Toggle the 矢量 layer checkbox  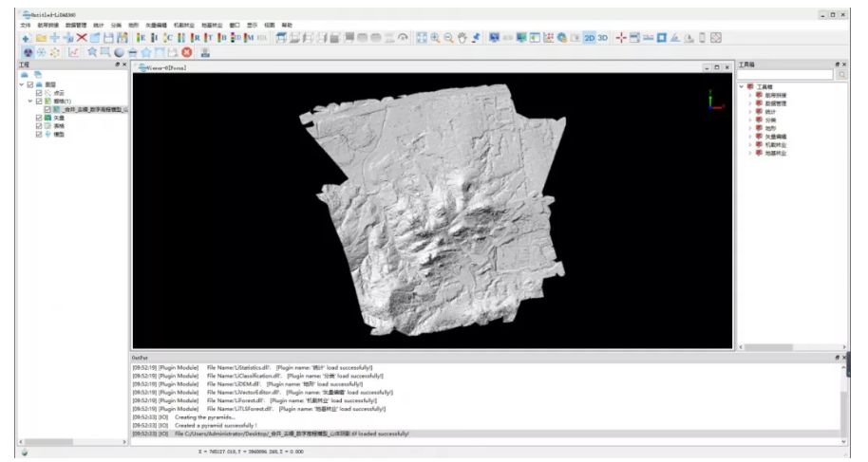[x=39, y=118]
